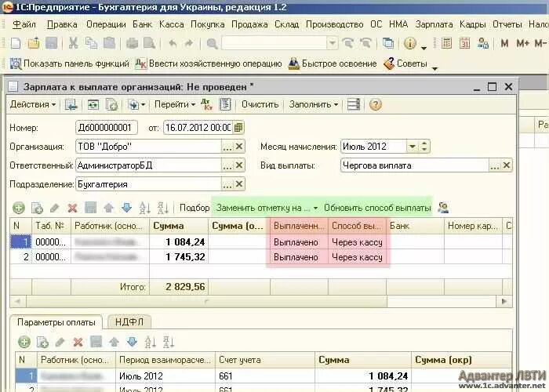
Task: Clear the Ответственный field with X
Action: pos(239,165)
